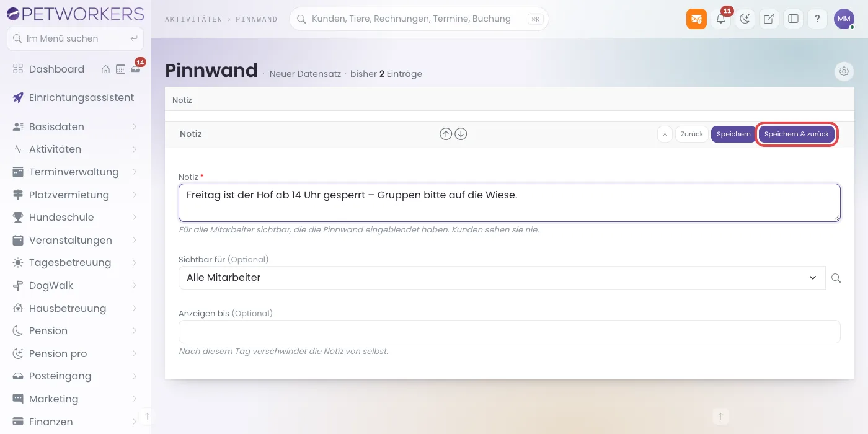Open the Sichtbar für dropdown

point(502,278)
